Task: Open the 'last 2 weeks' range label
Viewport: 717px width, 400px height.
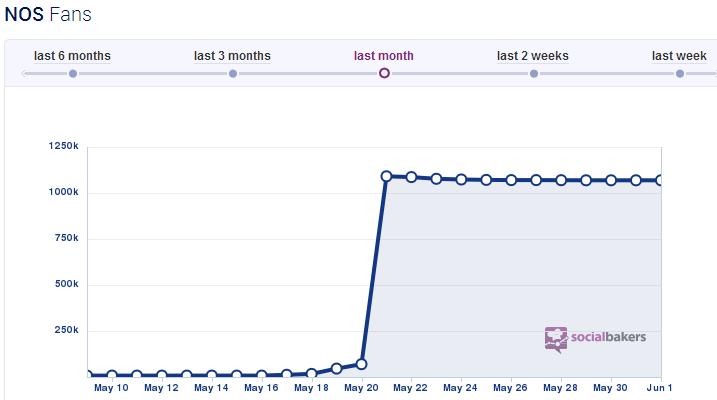Action: pyautogui.click(x=533, y=56)
